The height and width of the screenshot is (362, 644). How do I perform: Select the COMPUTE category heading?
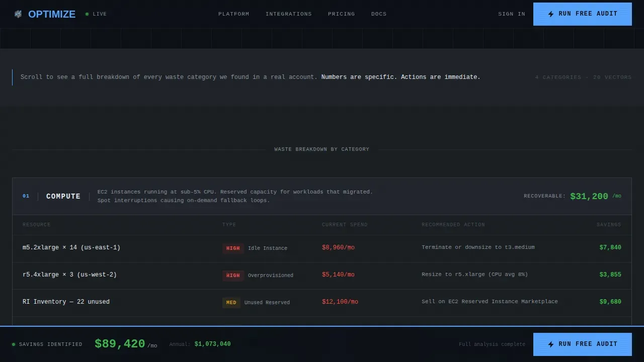point(63,197)
